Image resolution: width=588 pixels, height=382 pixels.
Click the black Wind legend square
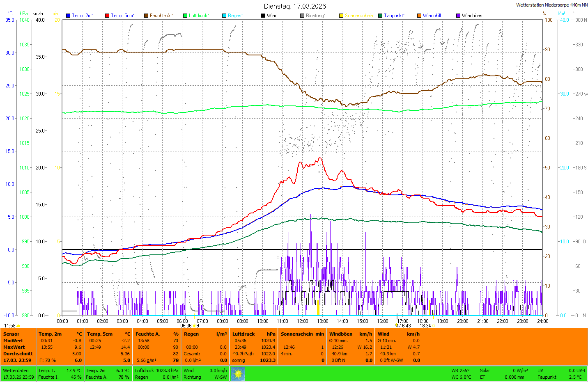pyautogui.click(x=263, y=16)
